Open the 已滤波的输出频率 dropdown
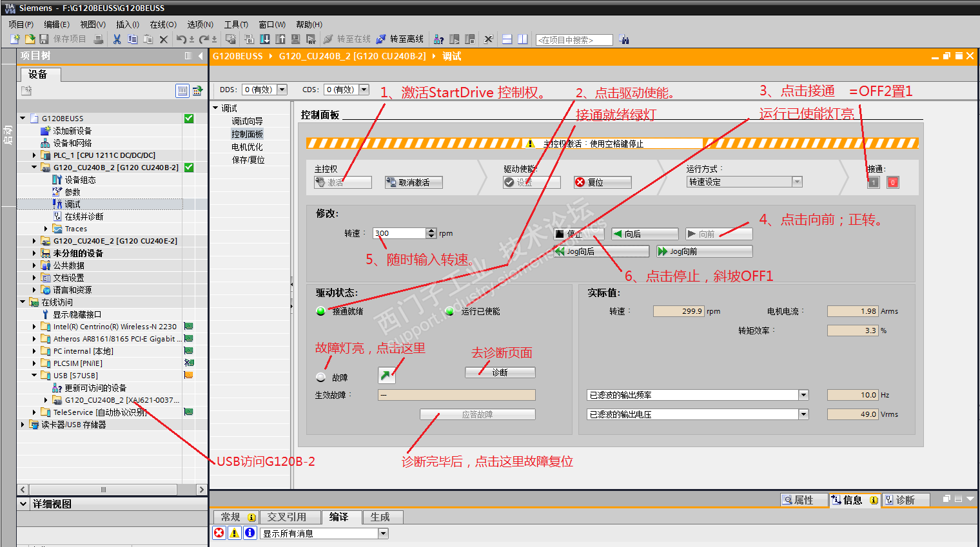This screenshot has height=547, width=980. [803, 395]
